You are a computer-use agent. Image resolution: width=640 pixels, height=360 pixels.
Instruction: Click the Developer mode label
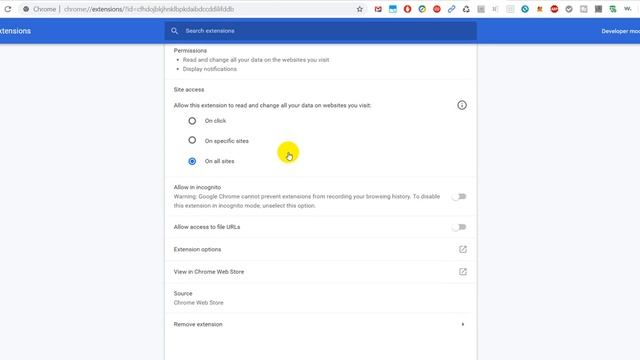tap(620, 31)
